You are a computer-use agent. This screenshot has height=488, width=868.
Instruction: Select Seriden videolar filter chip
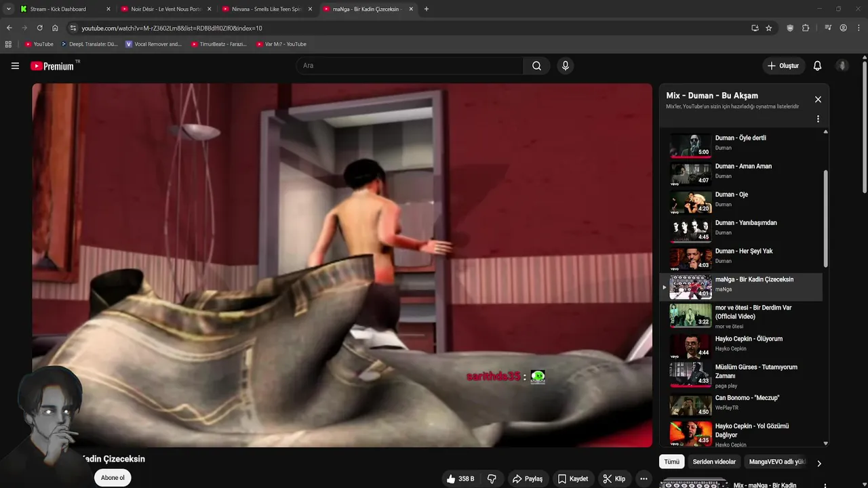[714, 462]
